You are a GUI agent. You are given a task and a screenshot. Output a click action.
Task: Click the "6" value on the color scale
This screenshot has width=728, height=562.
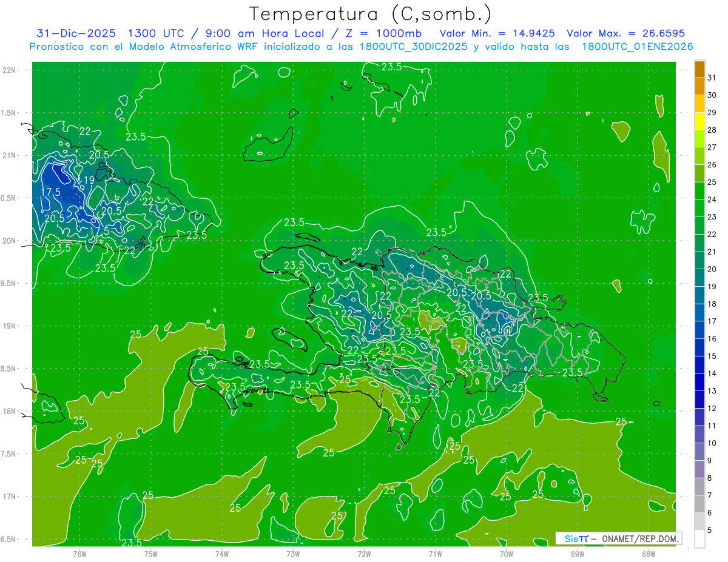point(710,513)
